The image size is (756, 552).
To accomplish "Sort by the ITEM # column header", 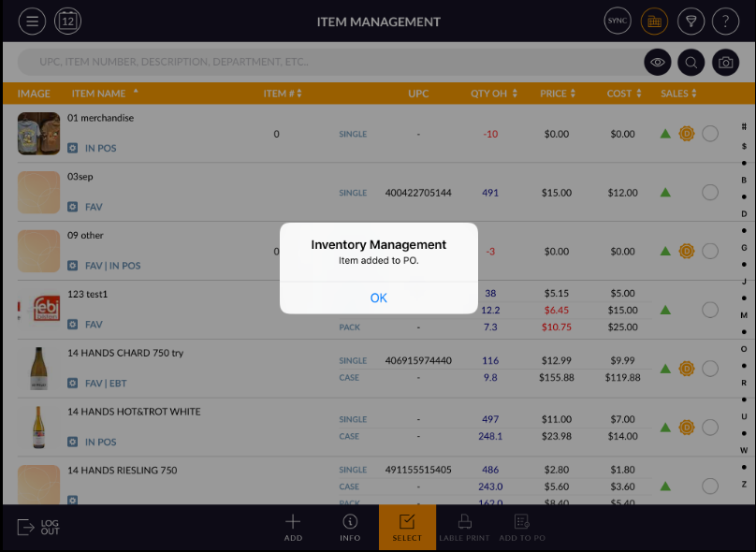I will (283, 94).
